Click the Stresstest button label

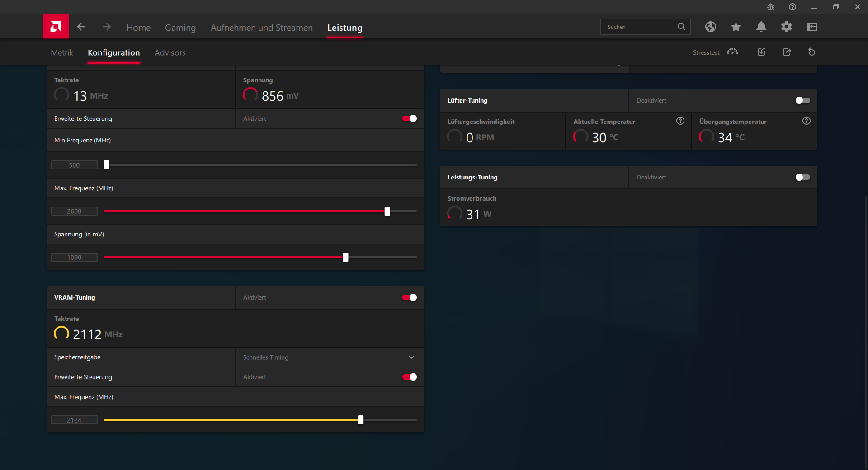[706, 52]
